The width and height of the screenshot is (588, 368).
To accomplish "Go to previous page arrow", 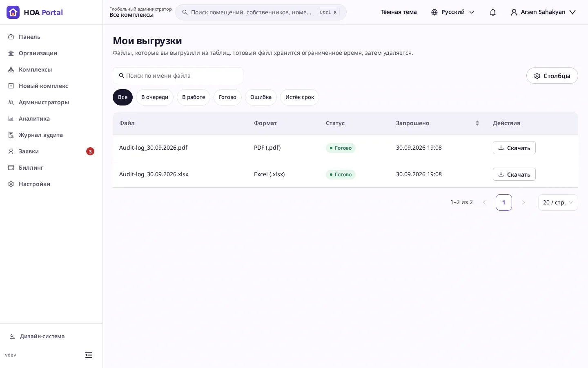I will 484,202.
